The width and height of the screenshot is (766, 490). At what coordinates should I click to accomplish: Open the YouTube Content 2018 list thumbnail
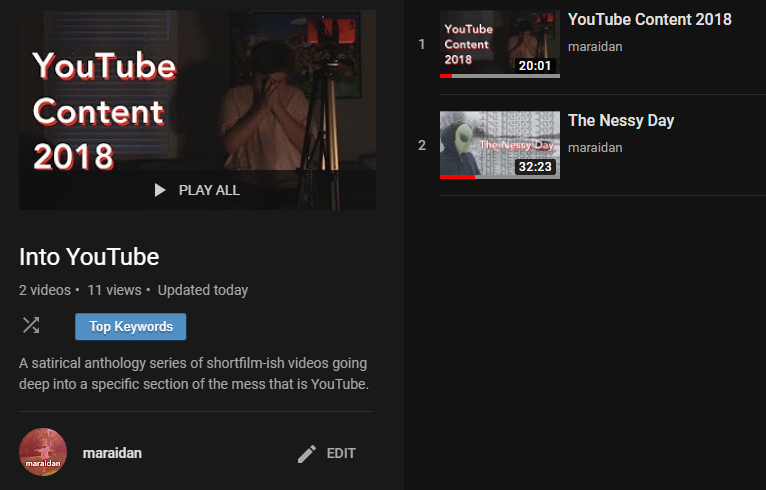pos(500,44)
